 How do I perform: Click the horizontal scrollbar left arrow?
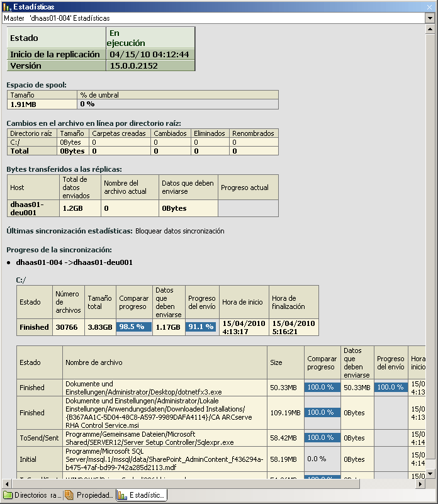coord(7,484)
